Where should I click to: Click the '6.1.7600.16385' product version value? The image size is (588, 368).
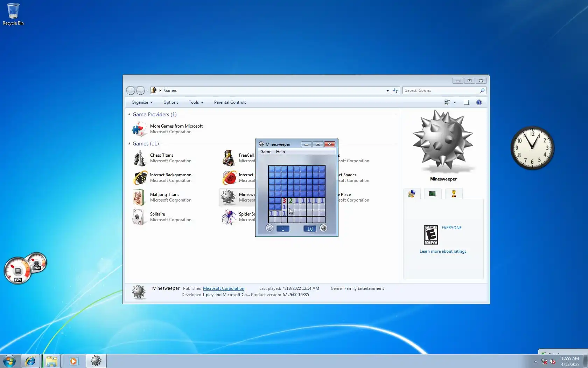click(x=296, y=295)
